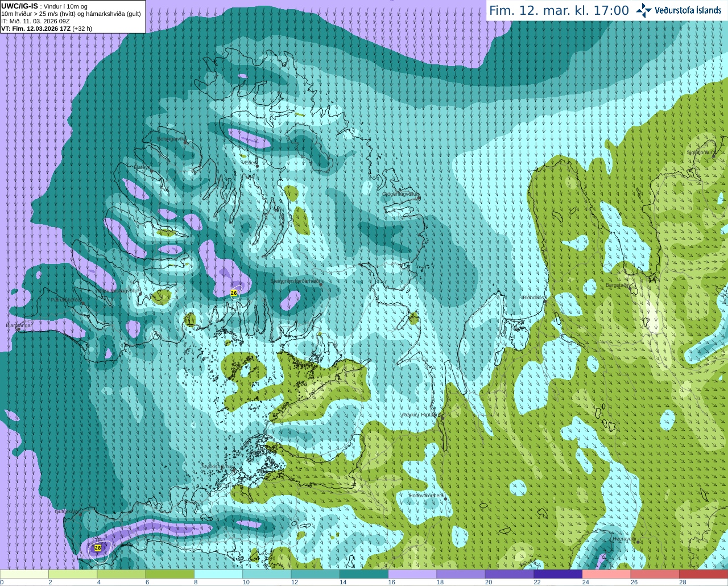Viewport: 728px width, 586px height.
Task: Click the 18–20 m/s purple swatch
Action: pyautogui.click(x=461, y=574)
